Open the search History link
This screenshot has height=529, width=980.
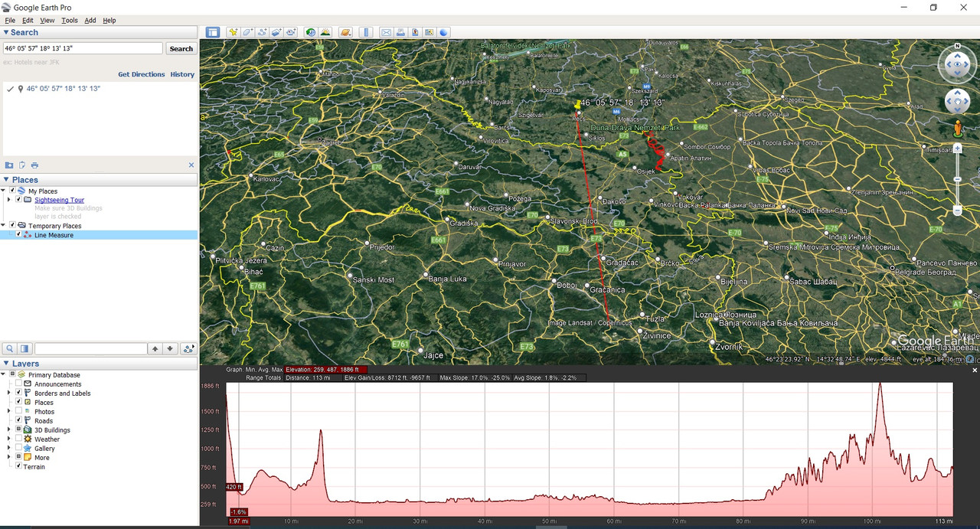(182, 74)
